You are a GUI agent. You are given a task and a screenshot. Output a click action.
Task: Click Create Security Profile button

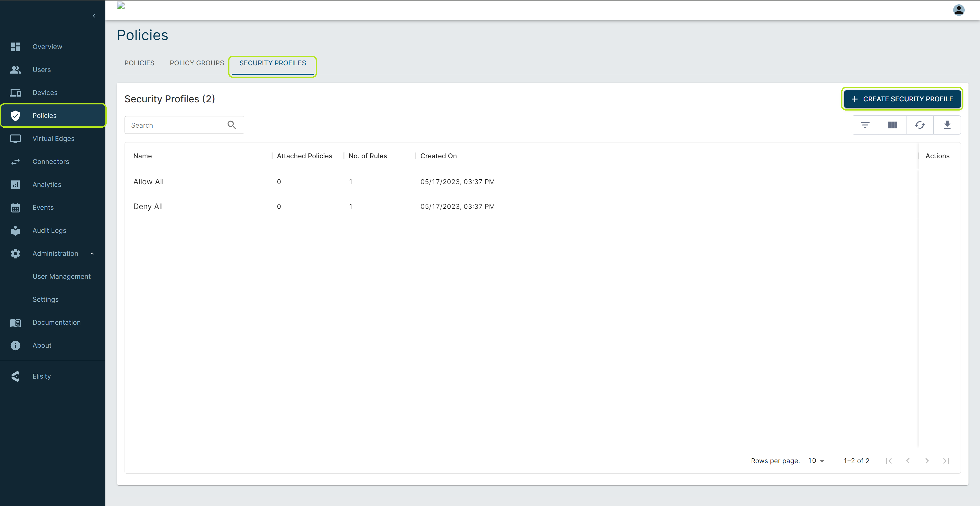pyautogui.click(x=902, y=99)
